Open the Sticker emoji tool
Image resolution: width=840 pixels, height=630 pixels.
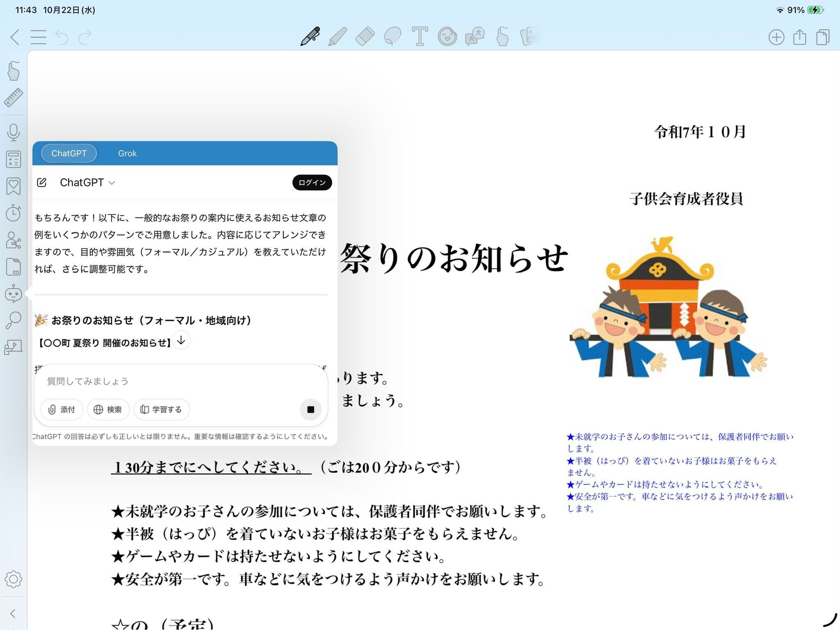447,37
